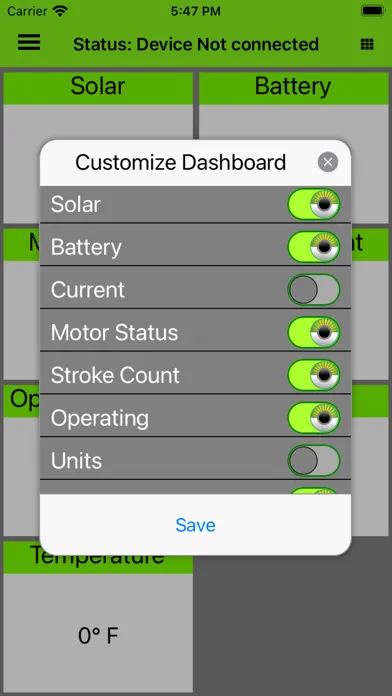The width and height of the screenshot is (392, 696).
Task: Select the Solar dashboard tile header
Action: (x=98, y=87)
